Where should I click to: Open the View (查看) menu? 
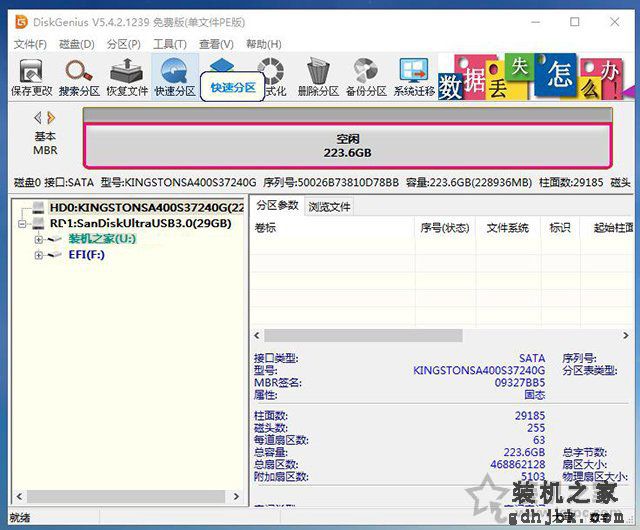point(216,44)
